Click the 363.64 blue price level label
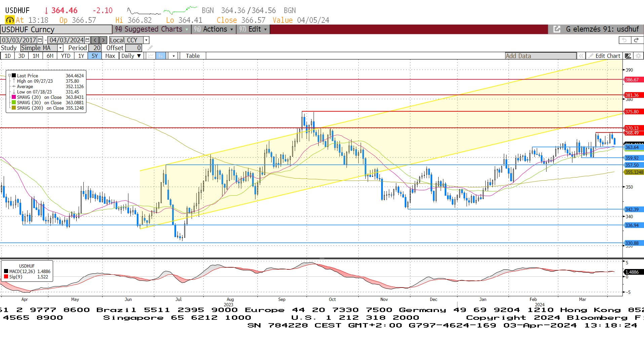644x344 pixels. 633,147
